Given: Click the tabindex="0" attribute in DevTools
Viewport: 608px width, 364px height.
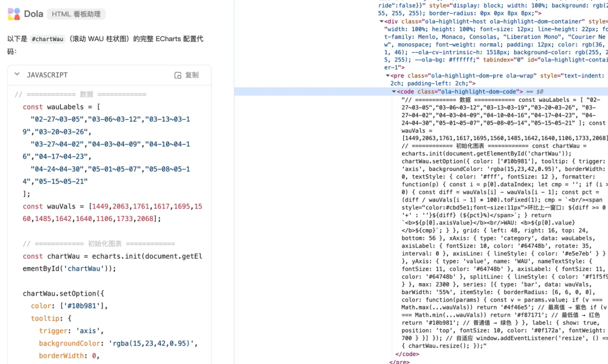Looking at the screenshot, I should 503,60.
